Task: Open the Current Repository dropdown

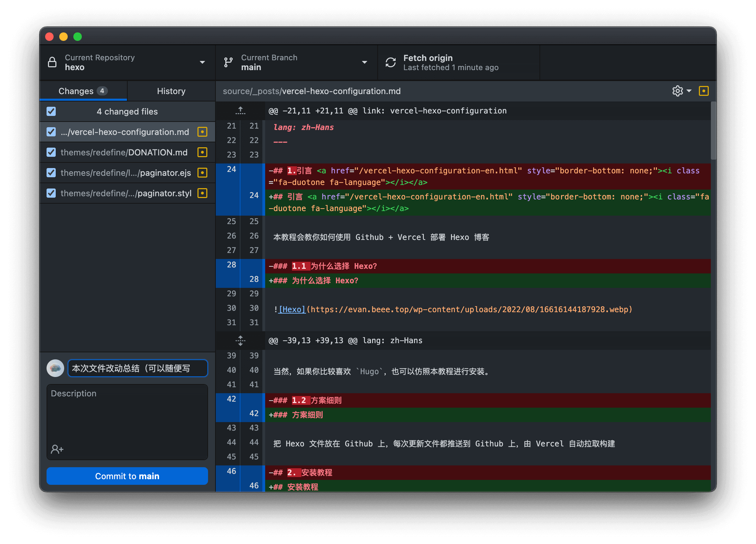Action: [x=127, y=62]
